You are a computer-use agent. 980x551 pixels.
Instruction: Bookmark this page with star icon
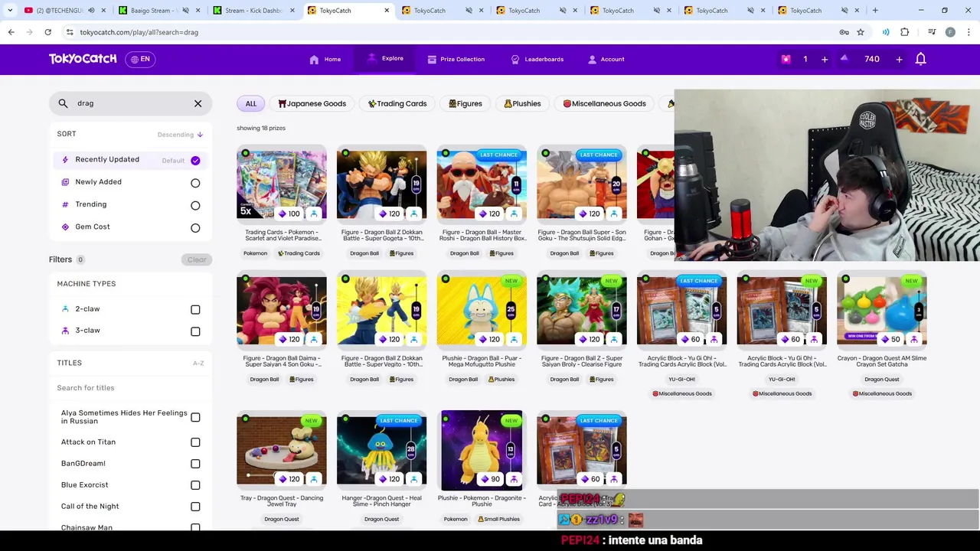click(x=861, y=32)
